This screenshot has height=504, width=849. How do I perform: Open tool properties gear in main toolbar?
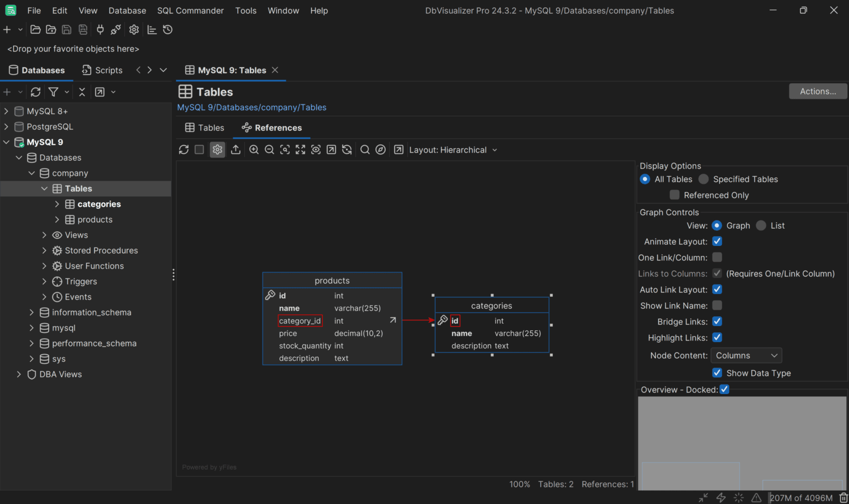click(134, 30)
